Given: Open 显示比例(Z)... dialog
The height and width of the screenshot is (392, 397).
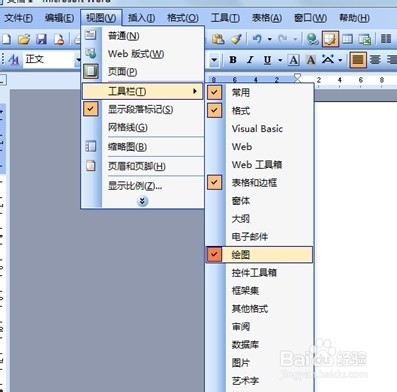Looking at the screenshot, I should (x=143, y=185).
